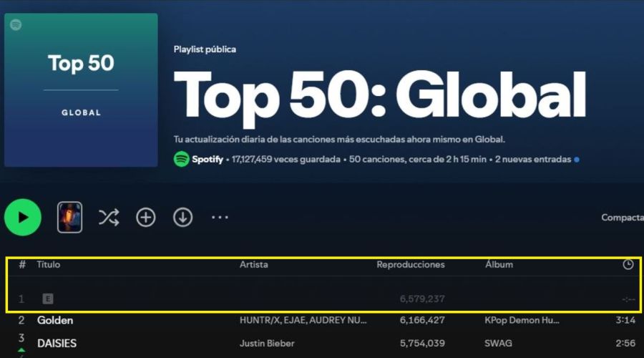Click the Playlist pública label
This screenshot has height=358, width=644.
point(205,49)
